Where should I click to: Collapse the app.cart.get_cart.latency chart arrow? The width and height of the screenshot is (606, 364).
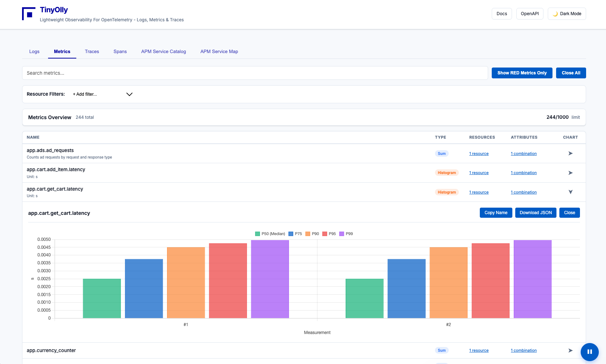tap(570, 192)
